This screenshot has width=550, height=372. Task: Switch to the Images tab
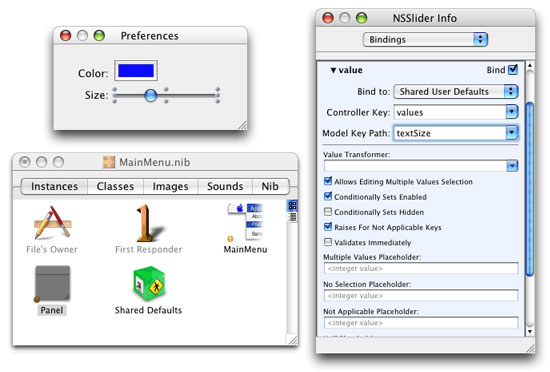click(170, 186)
